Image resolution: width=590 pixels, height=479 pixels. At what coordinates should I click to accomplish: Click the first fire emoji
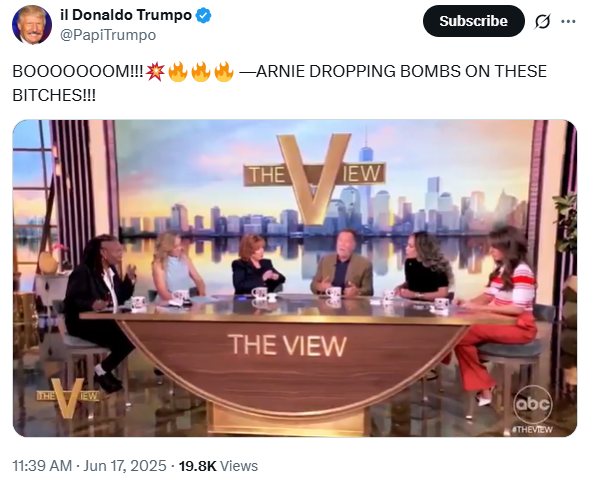pyautogui.click(x=178, y=71)
